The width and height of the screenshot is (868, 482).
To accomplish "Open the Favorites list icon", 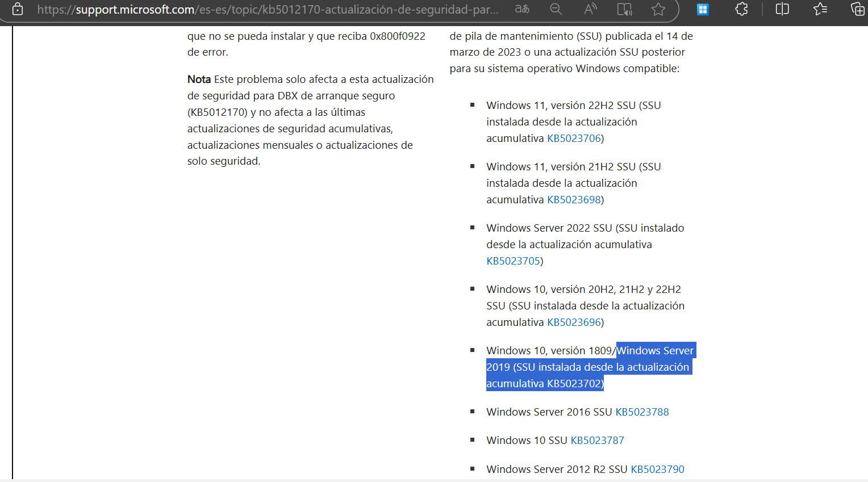I will (x=820, y=9).
